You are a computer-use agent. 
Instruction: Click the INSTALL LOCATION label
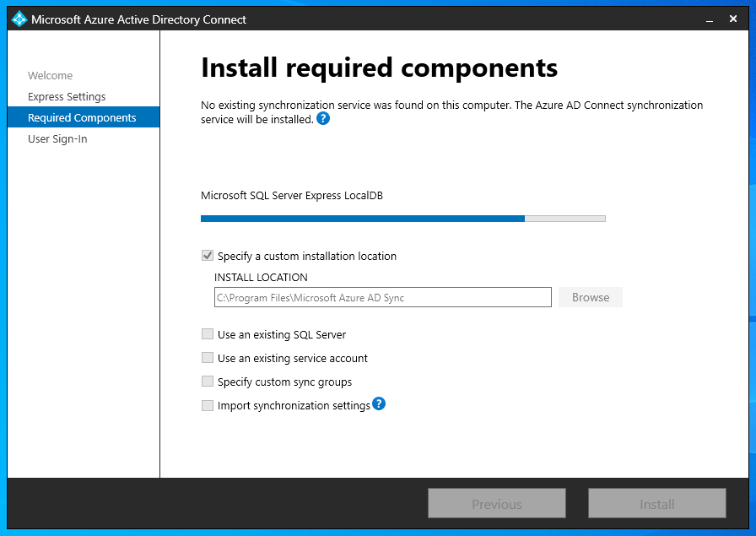pyautogui.click(x=261, y=278)
